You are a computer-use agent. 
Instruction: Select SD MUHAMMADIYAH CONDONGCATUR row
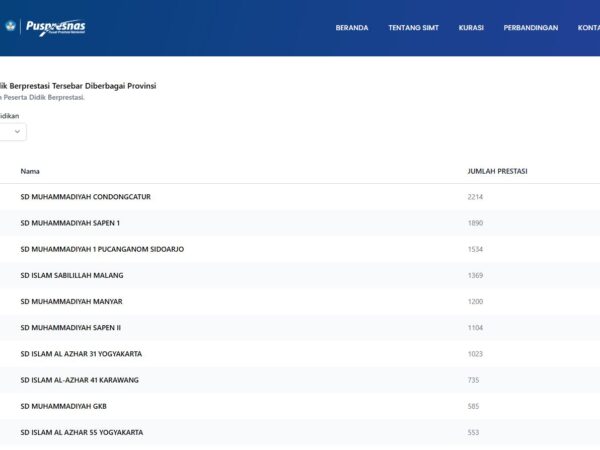pos(300,197)
